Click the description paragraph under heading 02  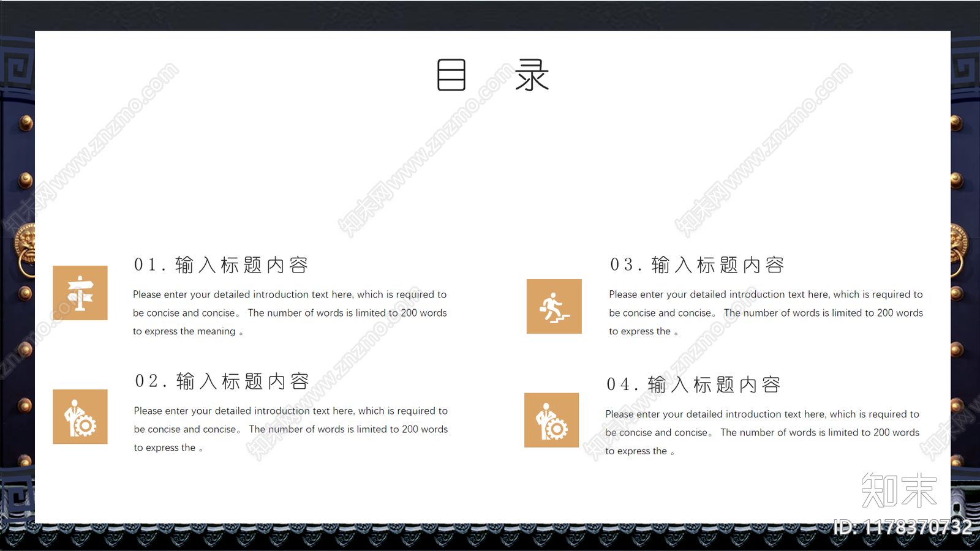coord(291,429)
